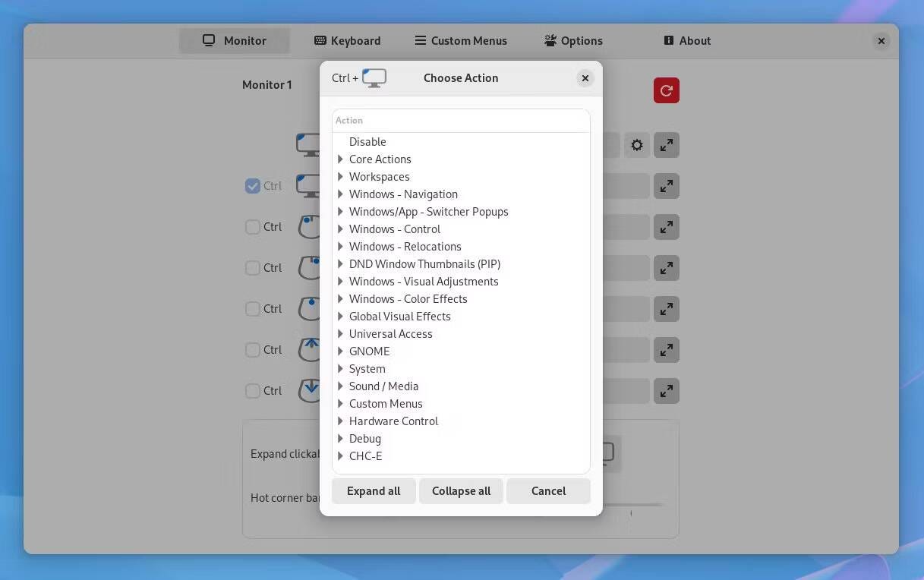Click the Action search field
Image resolution: width=924 pixels, height=580 pixels.
coord(461,120)
